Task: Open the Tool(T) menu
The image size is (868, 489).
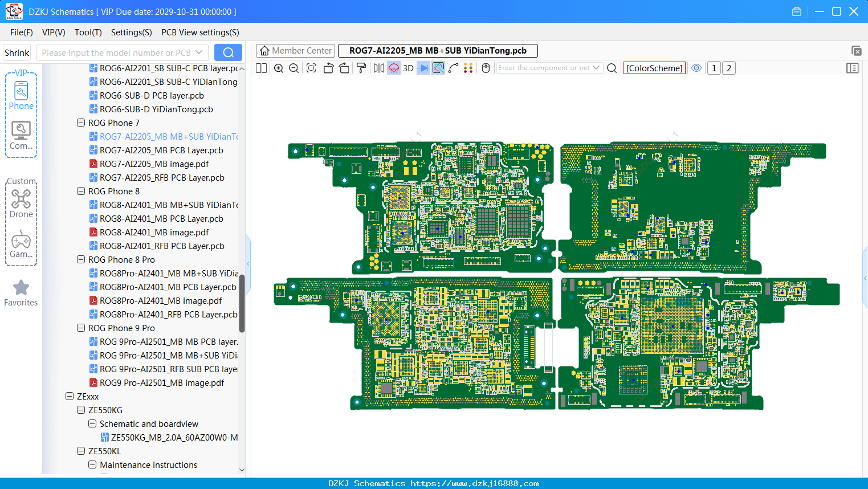Action: (x=88, y=32)
